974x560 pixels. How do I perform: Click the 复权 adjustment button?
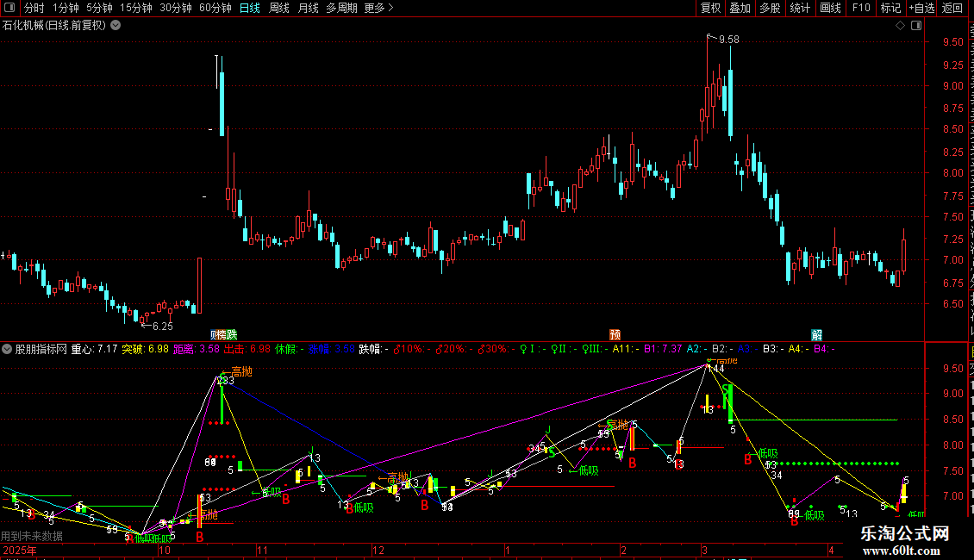click(710, 8)
